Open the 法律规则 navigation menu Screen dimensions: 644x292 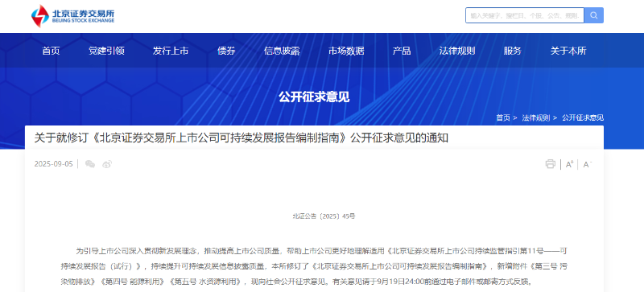(457, 51)
